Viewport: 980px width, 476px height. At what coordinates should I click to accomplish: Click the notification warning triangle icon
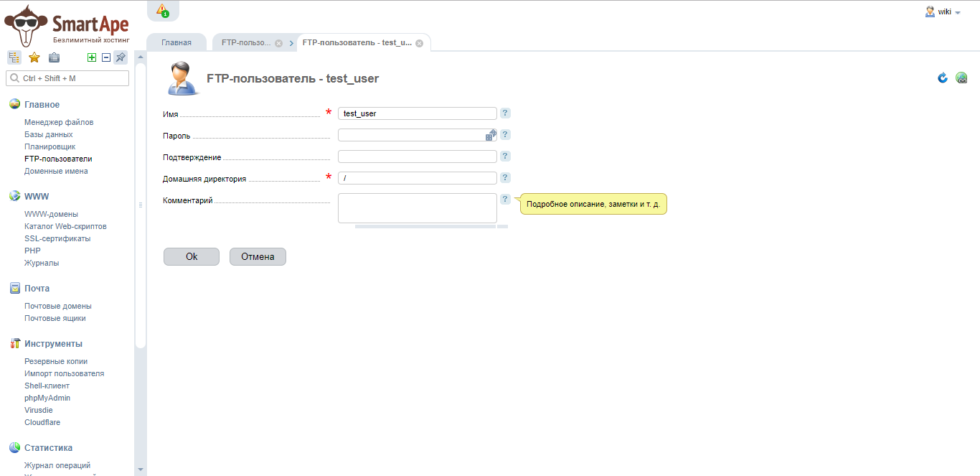[x=162, y=10]
